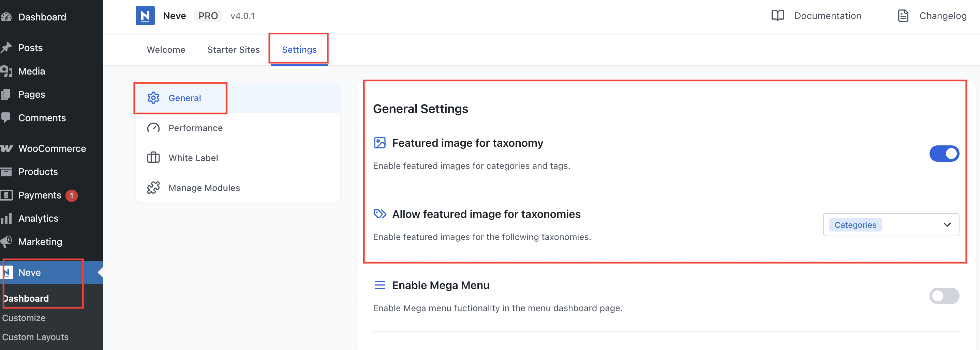The width and height of the screenshot is (980, 350).
Task: Click the White Label briefcase icon
Action: [153, 158]
